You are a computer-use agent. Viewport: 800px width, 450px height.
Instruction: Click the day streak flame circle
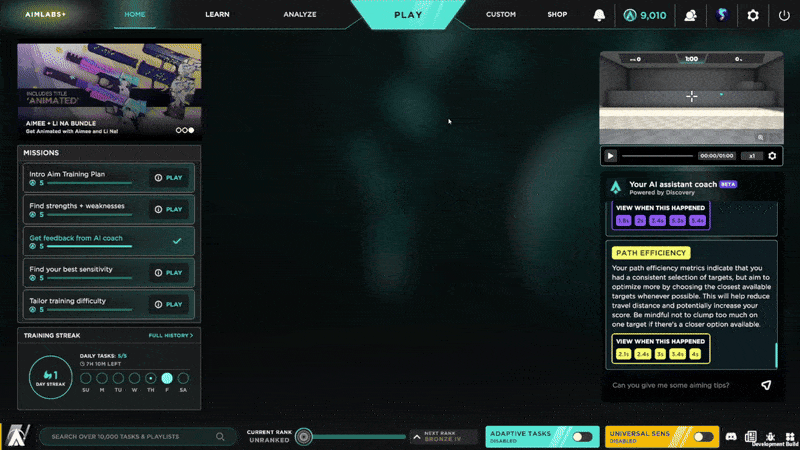[51, 377]
